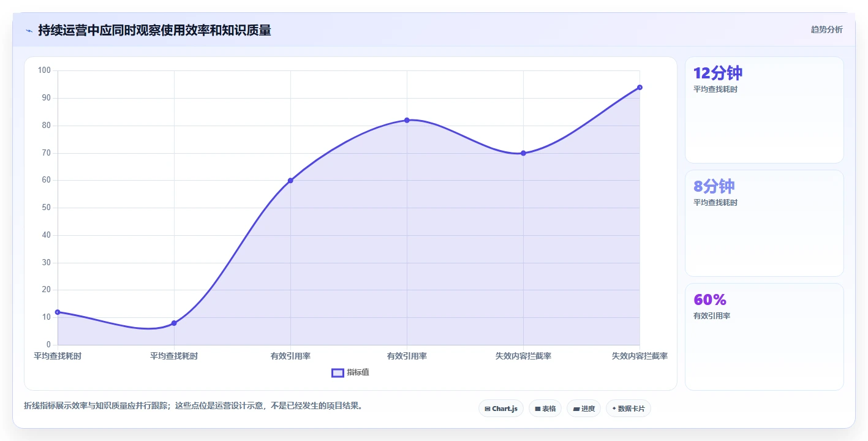Screen dimensions: 868x441
Task: Toggle the 指标值 legend item
Action: pyautogui.click(x=350, y=372)
